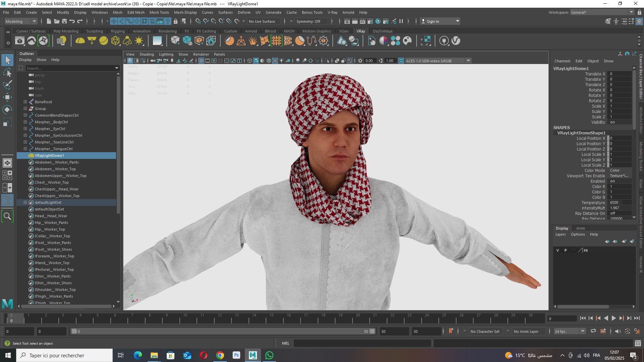Click the V-Ray render region shelf icon
The height and width of the screenshot is (362, 644).
pyautogui.click(x=426, y=41)
